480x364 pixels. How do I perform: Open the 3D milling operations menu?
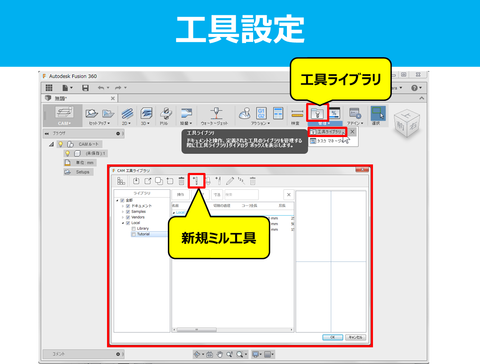146,116
